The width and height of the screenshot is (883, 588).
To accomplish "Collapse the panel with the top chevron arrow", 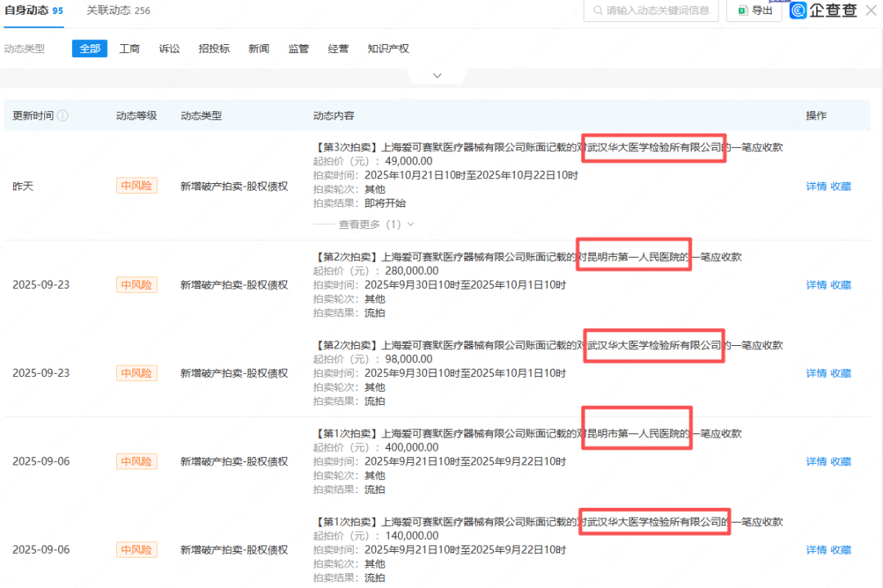I will 437,74.
